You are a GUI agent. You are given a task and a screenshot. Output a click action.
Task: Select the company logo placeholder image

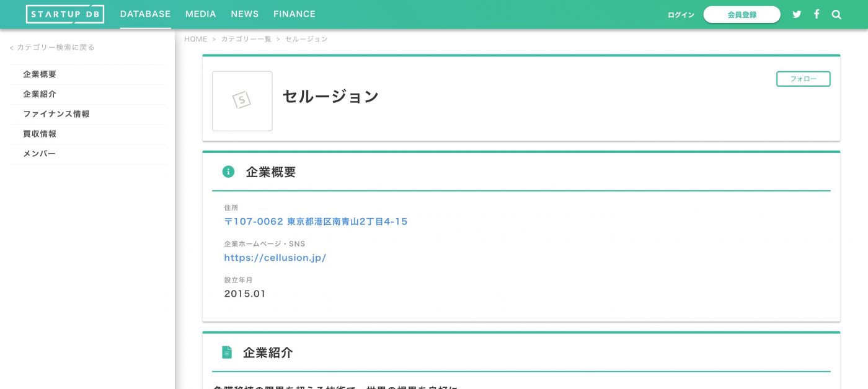click(242, 101)
